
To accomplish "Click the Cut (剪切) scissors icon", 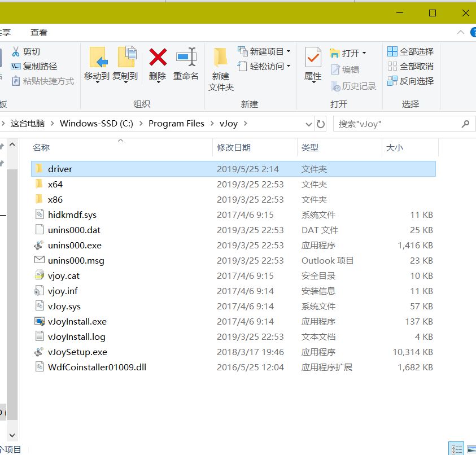I will point(15,51).
